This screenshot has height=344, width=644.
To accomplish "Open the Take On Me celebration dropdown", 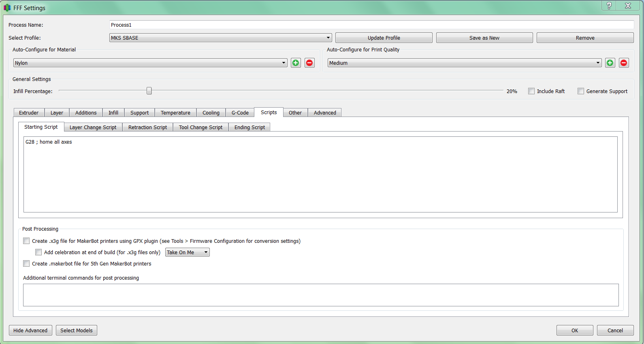I will pyautogui.click(x=188, y=252).
